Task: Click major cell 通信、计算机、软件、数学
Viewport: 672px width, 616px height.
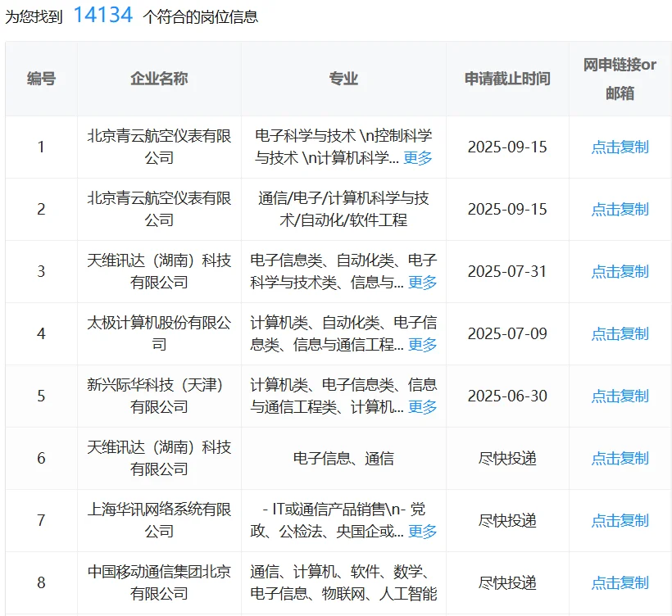Action: (343, 582)
